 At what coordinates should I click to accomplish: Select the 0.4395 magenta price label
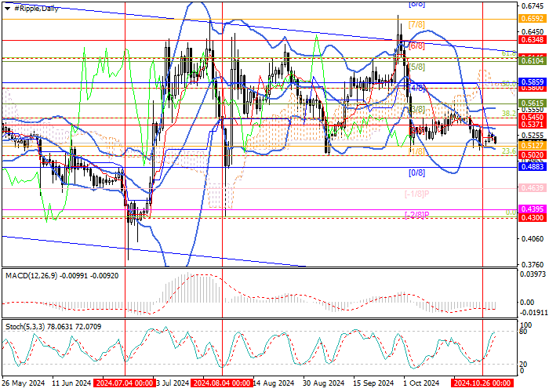point(533,209)
